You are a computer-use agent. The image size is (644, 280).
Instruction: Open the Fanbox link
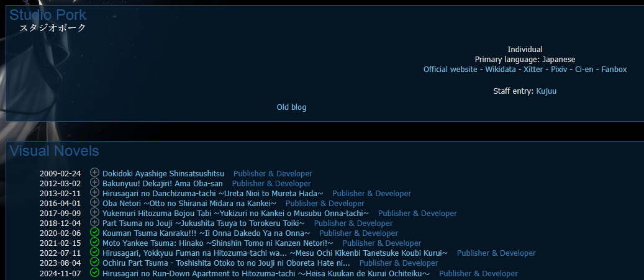point(614,70)
